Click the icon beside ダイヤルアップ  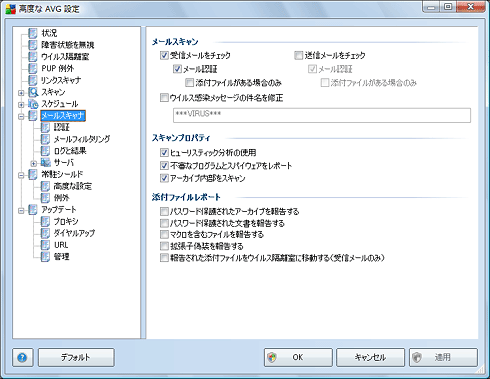click(45, 233)
